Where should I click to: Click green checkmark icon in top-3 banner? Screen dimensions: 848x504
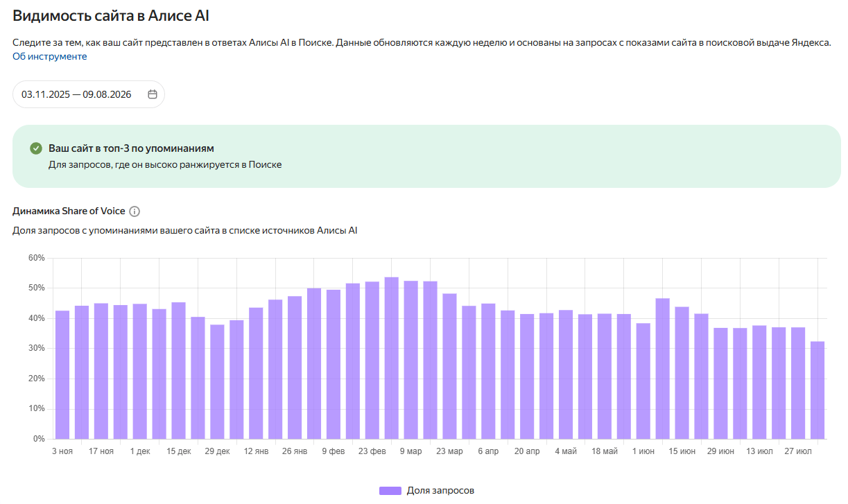[36, 148]
